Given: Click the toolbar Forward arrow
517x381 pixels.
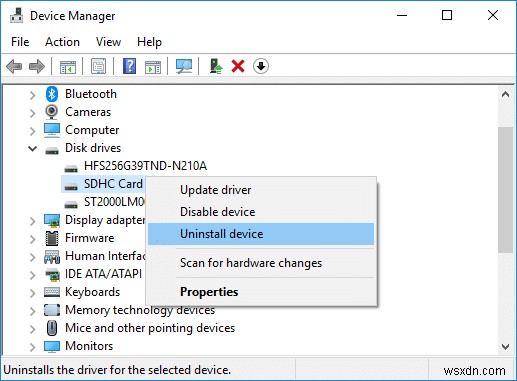Looking at the screenshot, I should click(x=37, y=66).
